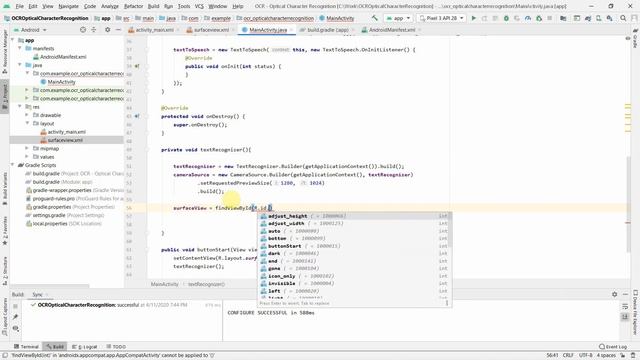Open the File menu
This screenshot has height=360, width=640.
pyautogui.click(x=19, y=6)
